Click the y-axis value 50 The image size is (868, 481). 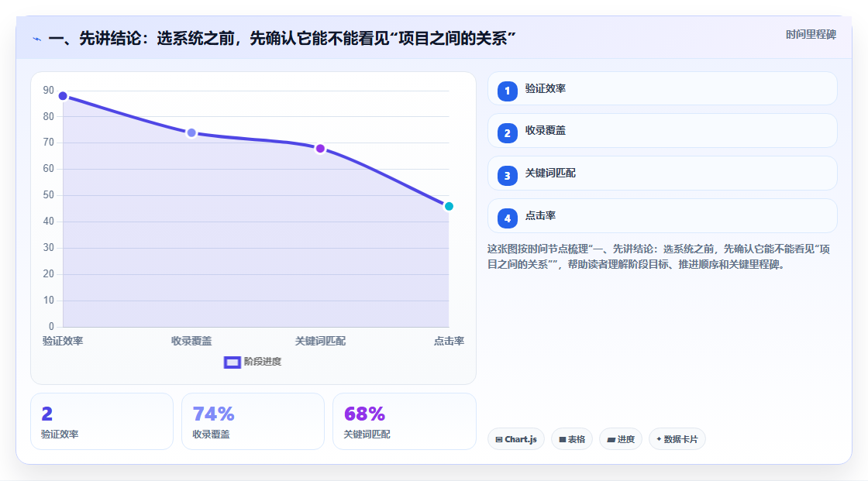(x=49, y=195)
